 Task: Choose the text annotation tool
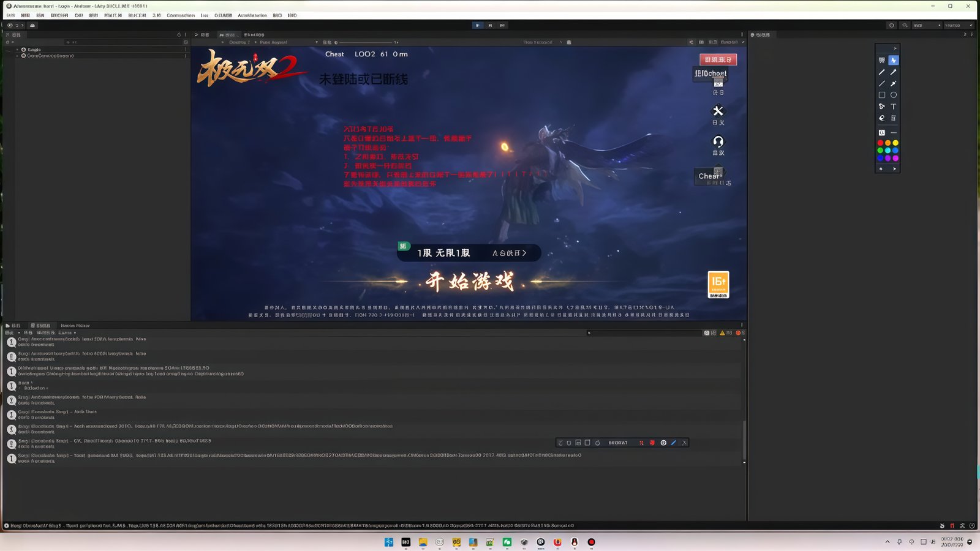(894, 107)
